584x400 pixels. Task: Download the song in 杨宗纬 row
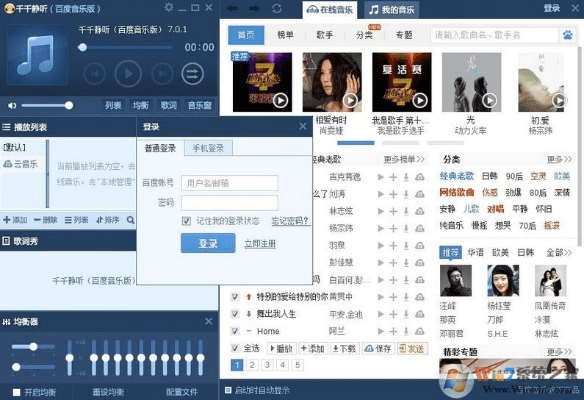click(x=406, y=228)
